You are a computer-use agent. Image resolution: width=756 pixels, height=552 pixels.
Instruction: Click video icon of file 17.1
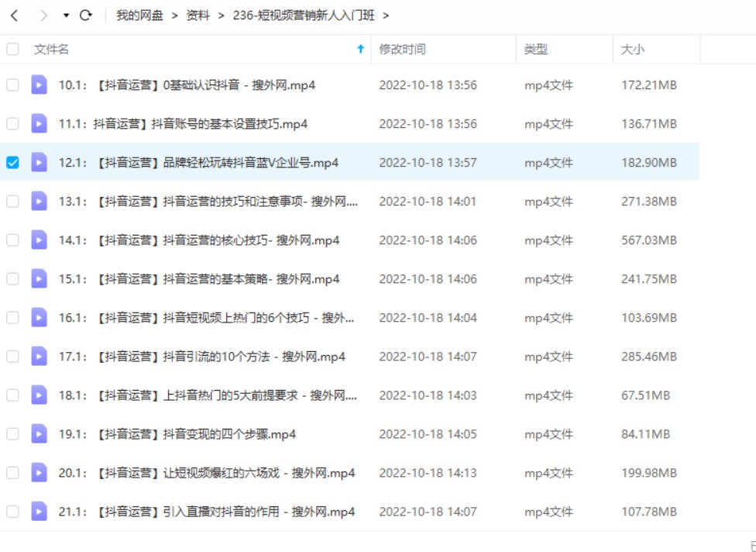coord(39,357)
